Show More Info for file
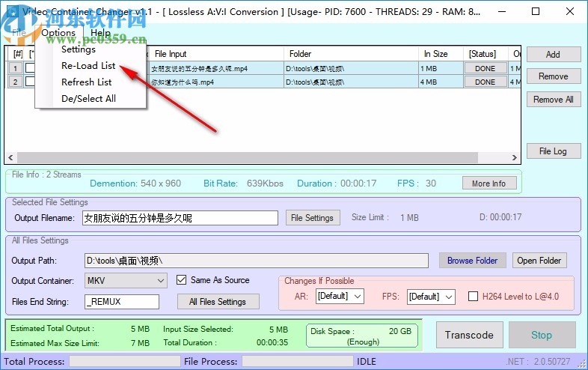This screenshot has height=370, width=588. coord(489,184)
